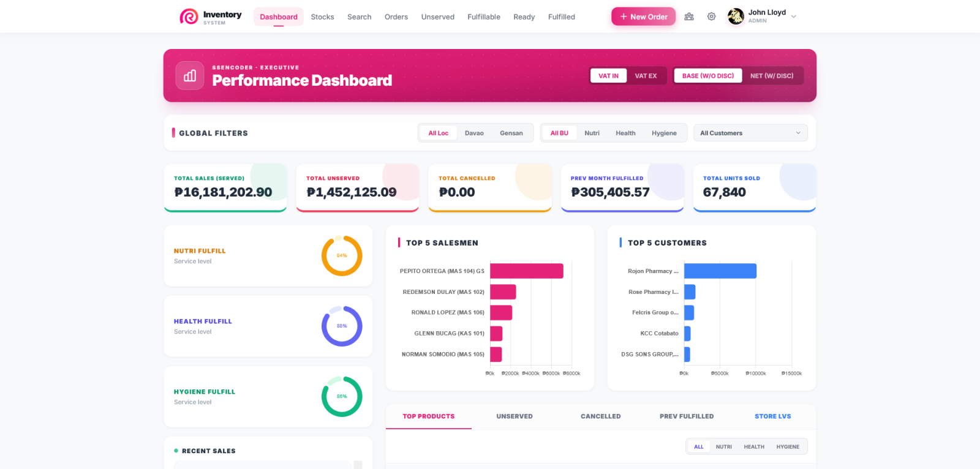
Task: Filter business unit to Hygiene
Action: point(664,133)
